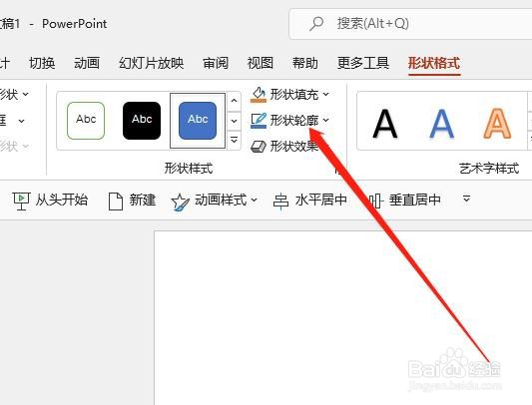The width and height of the screenshot is (532, 405).
Task: Click the magnifier search icon
Action: click(316, 24)
